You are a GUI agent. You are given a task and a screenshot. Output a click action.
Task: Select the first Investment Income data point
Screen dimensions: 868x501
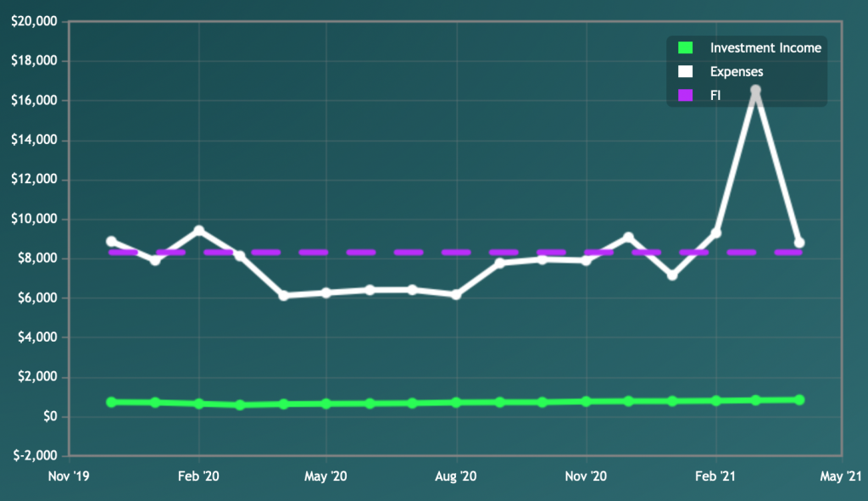point(112,402)
